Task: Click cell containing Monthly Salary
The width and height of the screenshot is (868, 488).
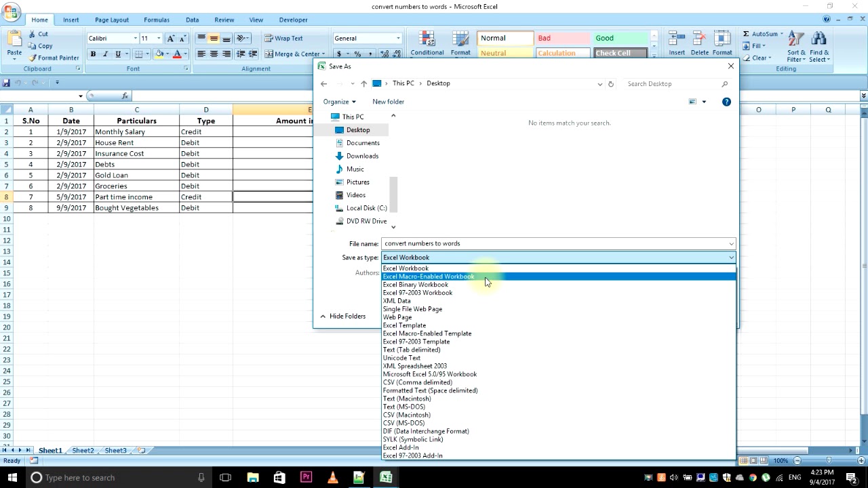Action: (136, 131)
